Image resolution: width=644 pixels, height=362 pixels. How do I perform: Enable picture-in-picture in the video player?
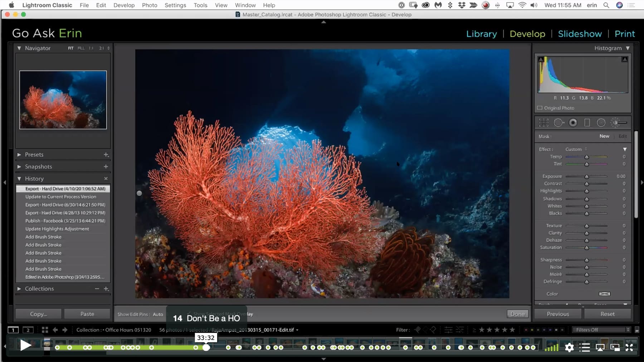pyautogui.click(x=615, y=347)
